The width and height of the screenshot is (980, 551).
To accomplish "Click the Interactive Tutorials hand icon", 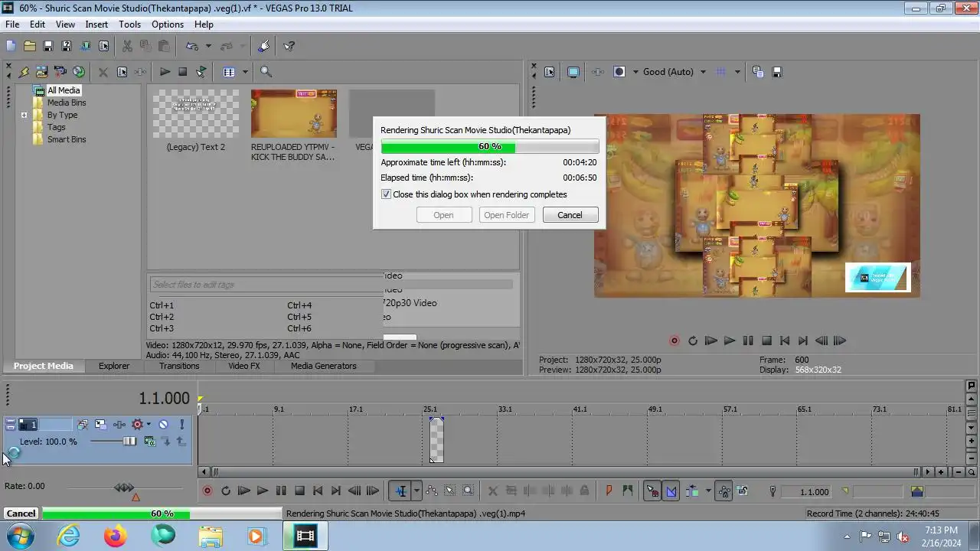I will click(x=264, y=46).
